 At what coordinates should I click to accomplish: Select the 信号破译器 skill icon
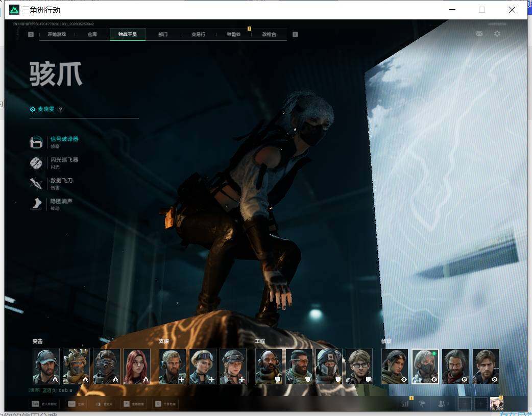point(36,142)
